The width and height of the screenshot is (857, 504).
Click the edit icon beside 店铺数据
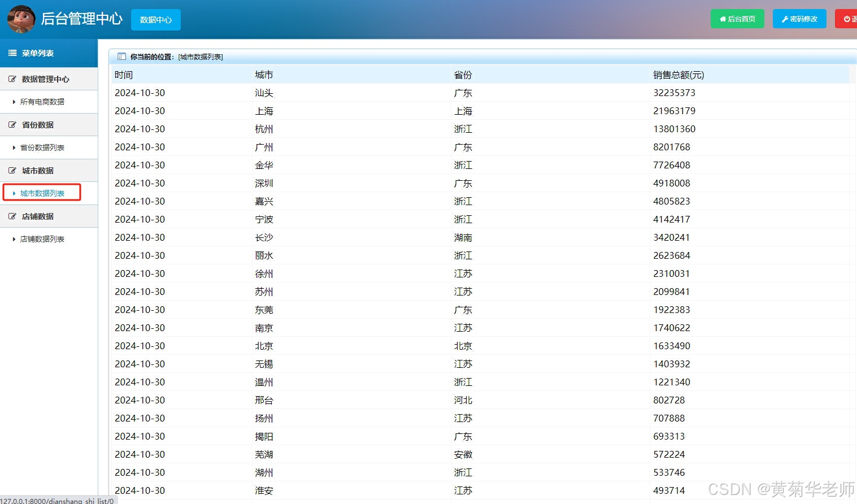(12, 216)
